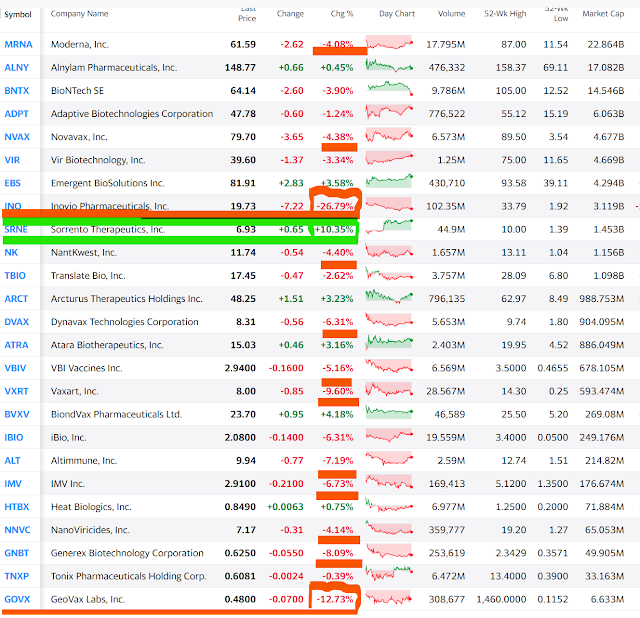The width and height of the screenshot is (640, 618).
Task: Click BiondVax's volume 46,589
Action: (449, 414)
